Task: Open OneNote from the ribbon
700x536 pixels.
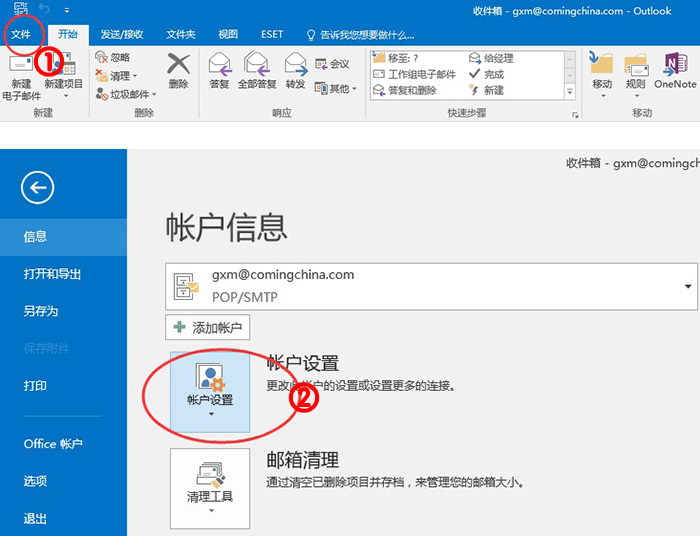Action: (675, 71)
